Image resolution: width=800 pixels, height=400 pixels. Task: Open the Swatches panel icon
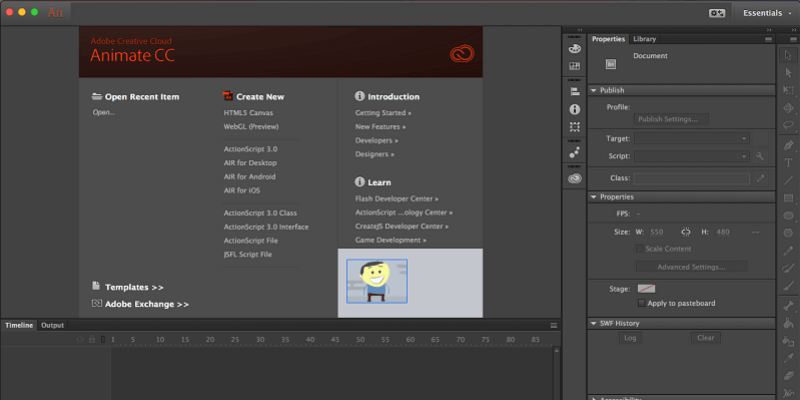pyautogui.click(x=574, y=66)
